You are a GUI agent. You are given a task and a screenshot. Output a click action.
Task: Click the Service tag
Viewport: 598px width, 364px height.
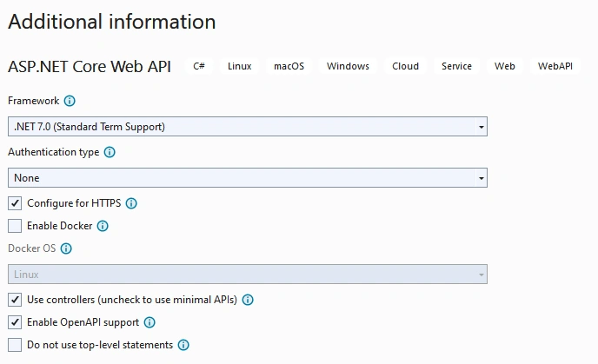pos(456,66)
